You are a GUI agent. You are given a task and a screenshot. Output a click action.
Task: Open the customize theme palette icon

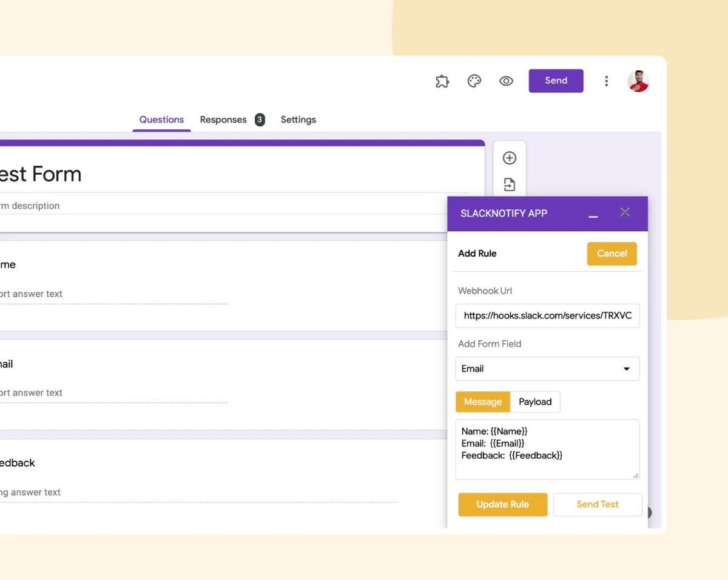coord(474,81)
